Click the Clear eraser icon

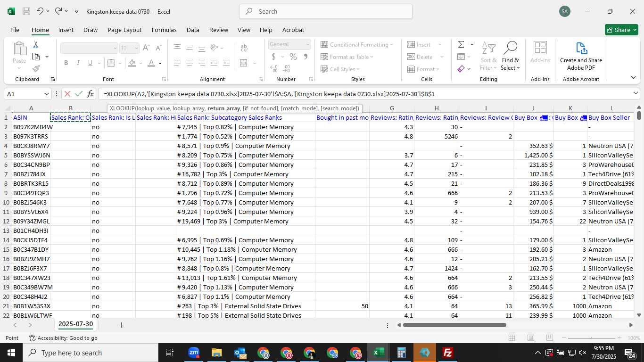[x=461, y=69]
